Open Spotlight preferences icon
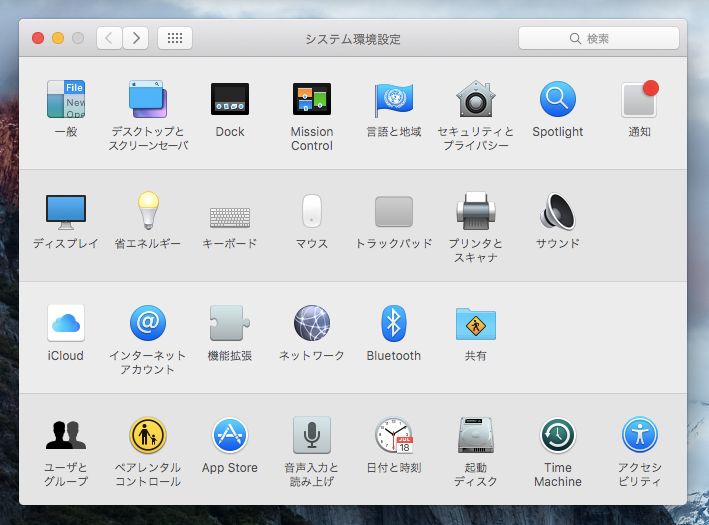This screenshot has height=525, width=709. pos(558,99)
